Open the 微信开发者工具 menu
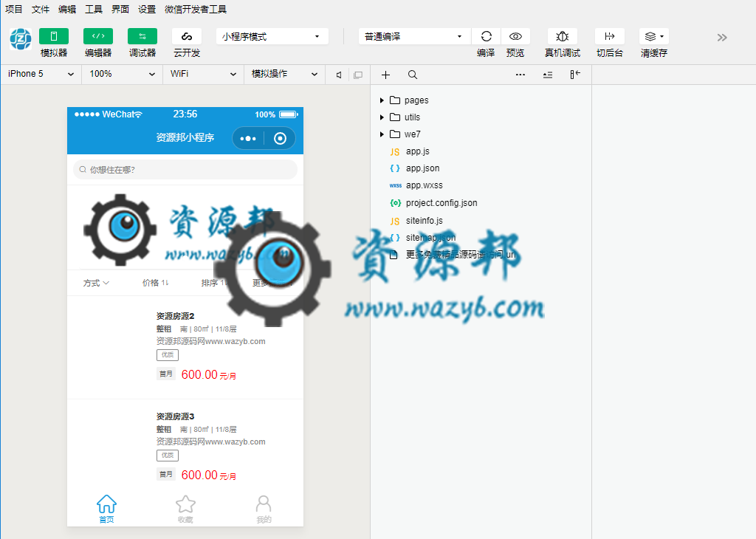The image size is (756, 539). [x=195, y=9]
